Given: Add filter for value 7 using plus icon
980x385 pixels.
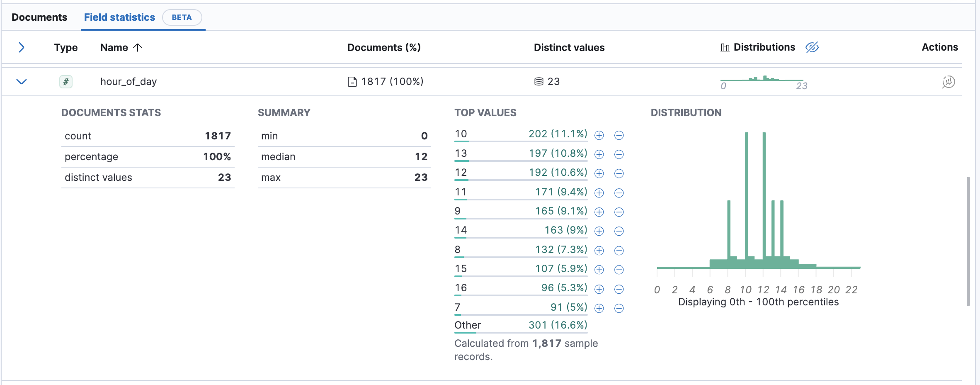Looking at the screenshot, I should [x=599, y=308].
